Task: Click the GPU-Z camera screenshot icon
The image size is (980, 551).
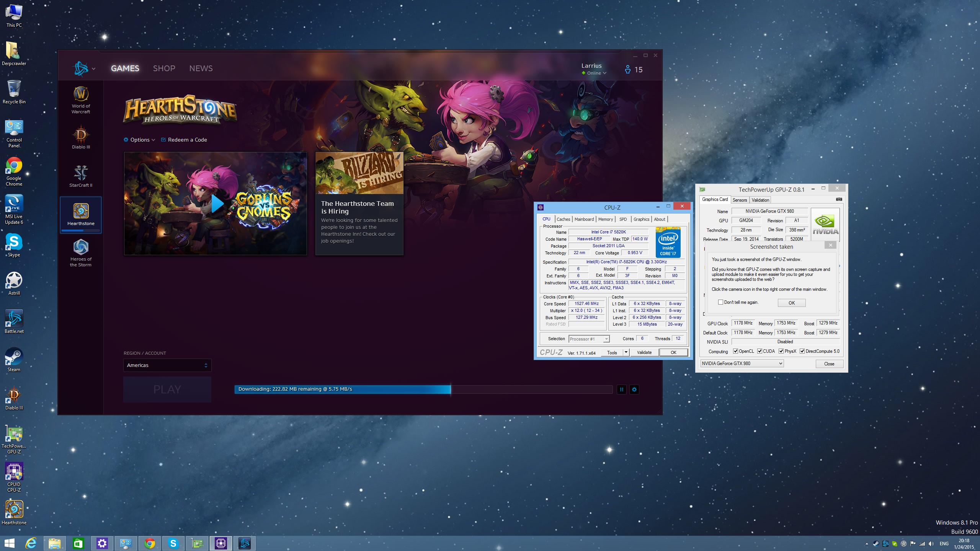Action: pyautogui.click(x=839, y=199)
